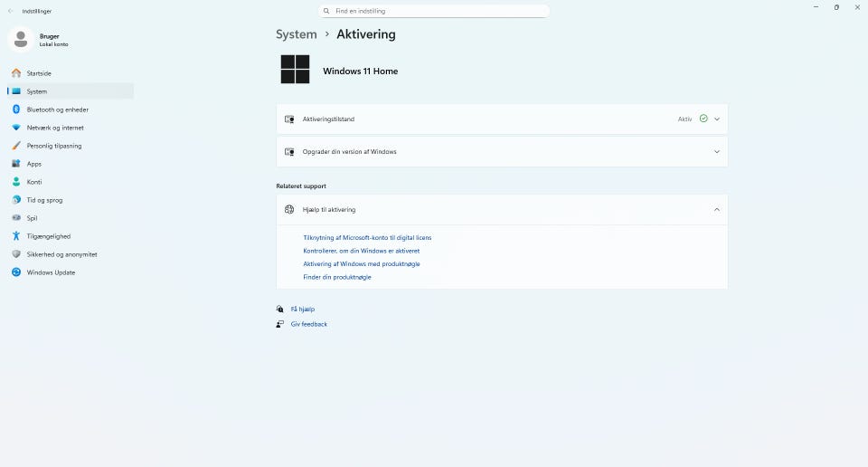Click the Apps icon in sidebar
Screen dimensions: 868x467
16,164
